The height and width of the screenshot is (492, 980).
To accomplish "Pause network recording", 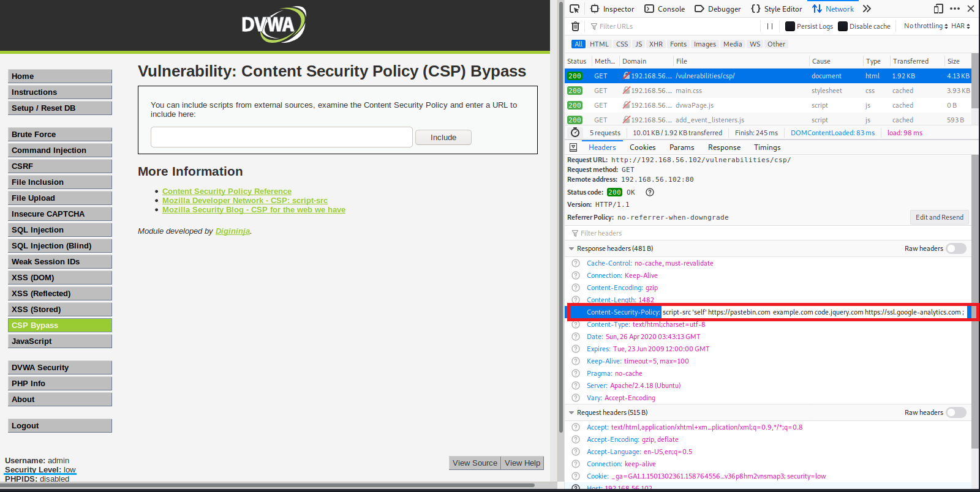I will point(770,26).
